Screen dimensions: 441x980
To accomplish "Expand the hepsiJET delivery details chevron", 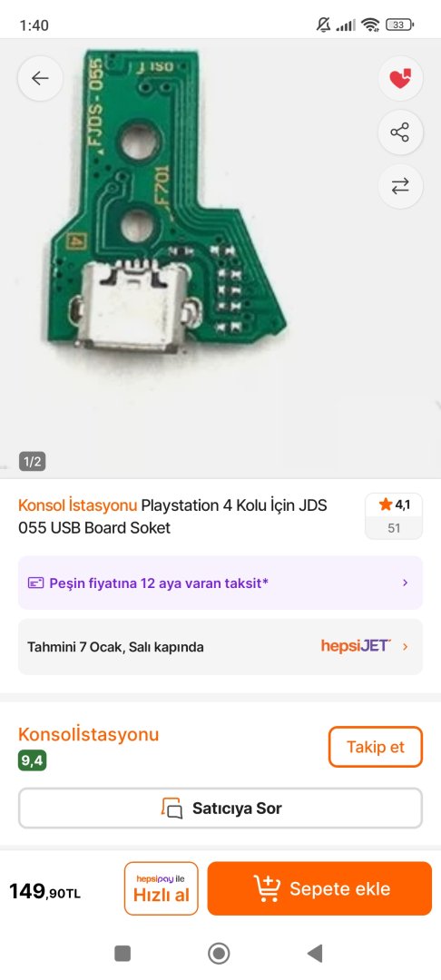I will [x=405, y=646].
